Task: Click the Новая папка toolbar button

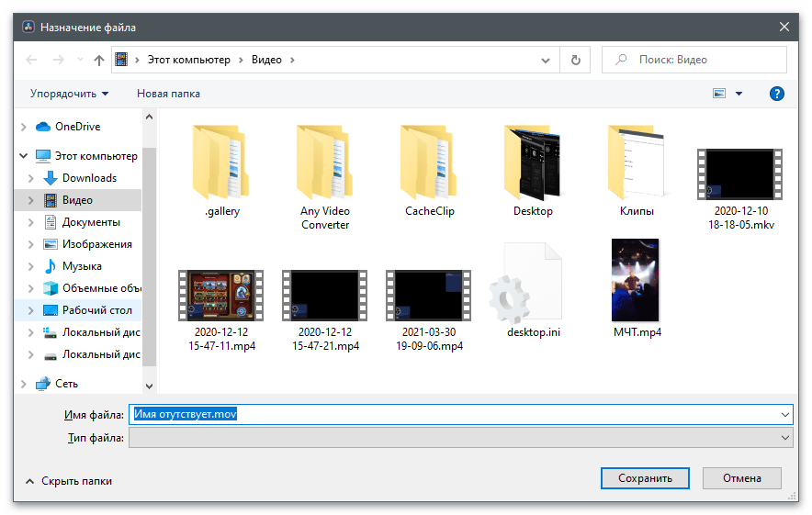Action: click(x=168, y=94)
